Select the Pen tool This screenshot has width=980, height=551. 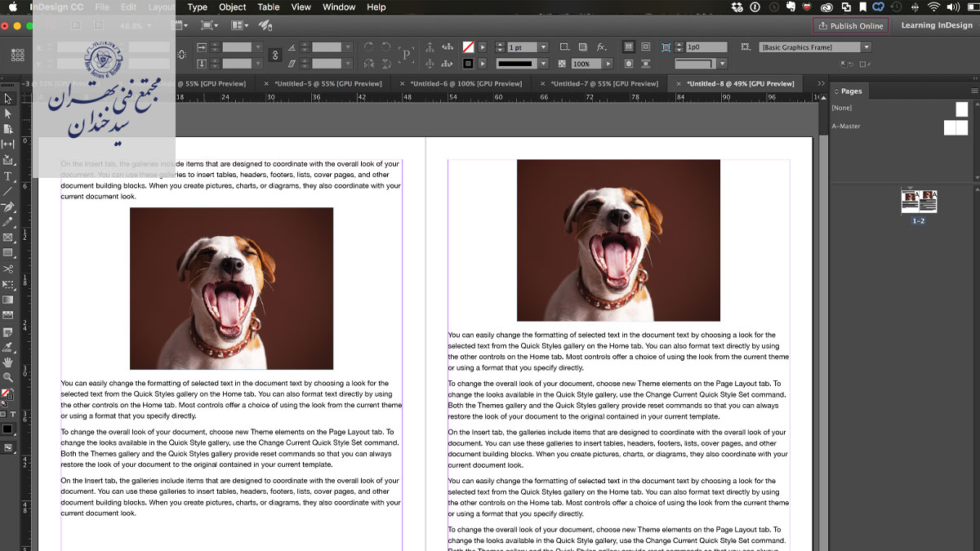click(x=8, y=207)
